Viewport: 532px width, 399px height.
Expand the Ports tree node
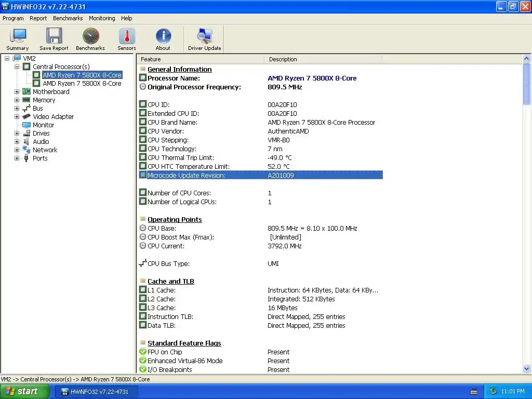coord(17,158)
